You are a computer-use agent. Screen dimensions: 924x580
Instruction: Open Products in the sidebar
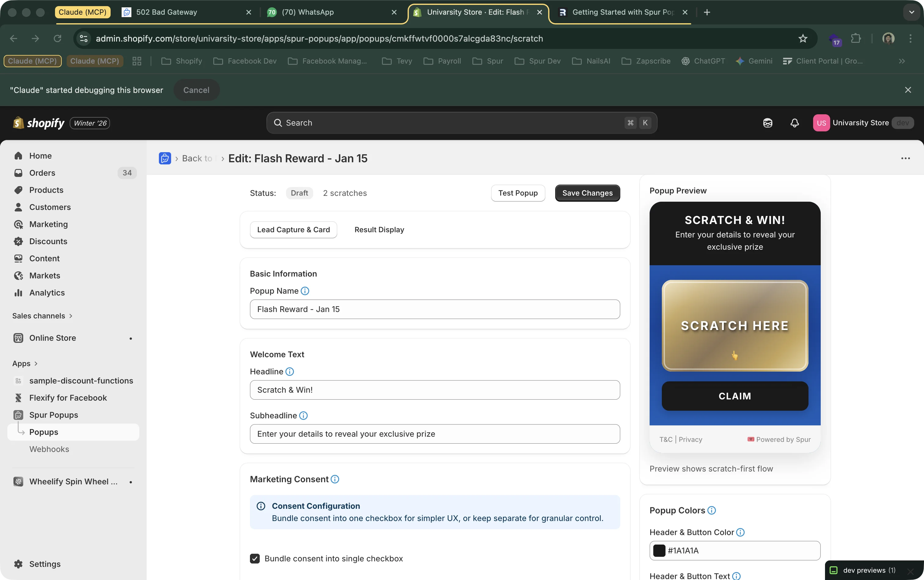click(47, 189)
